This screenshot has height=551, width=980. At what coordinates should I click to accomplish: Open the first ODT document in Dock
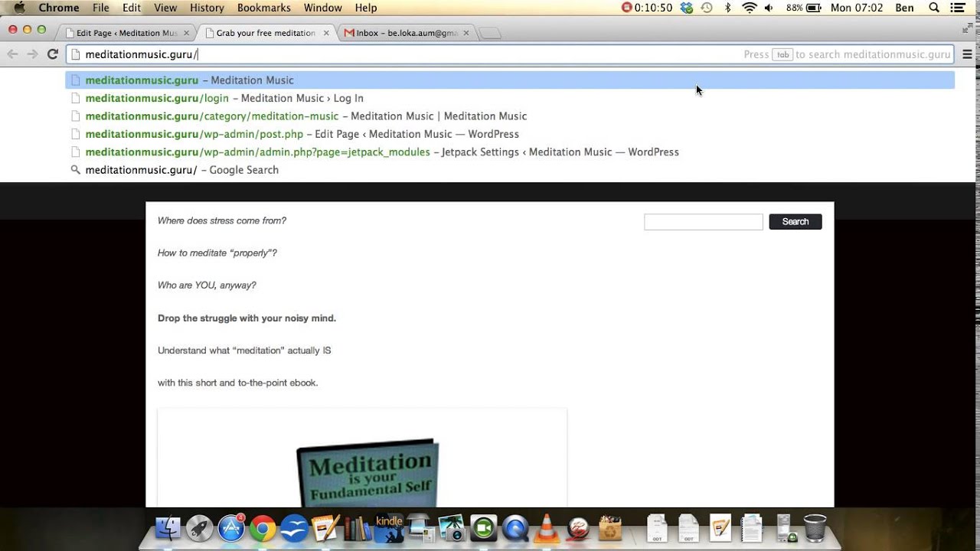pos(657,528)
